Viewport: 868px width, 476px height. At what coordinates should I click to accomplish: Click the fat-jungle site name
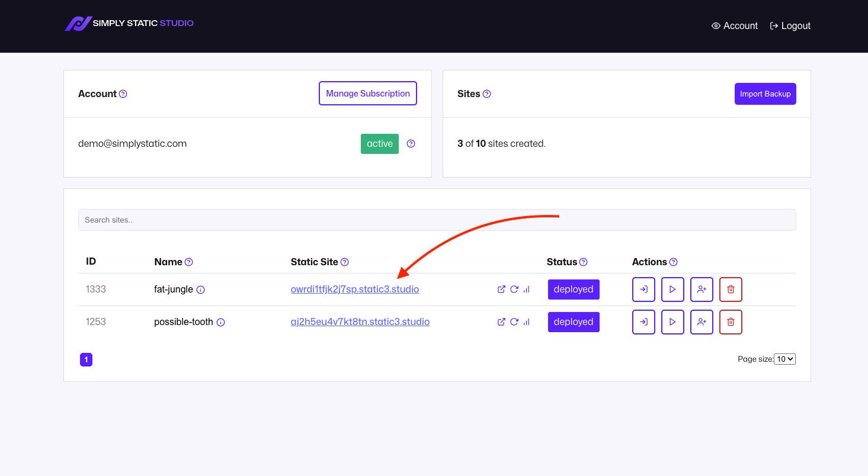click(174, 290)
